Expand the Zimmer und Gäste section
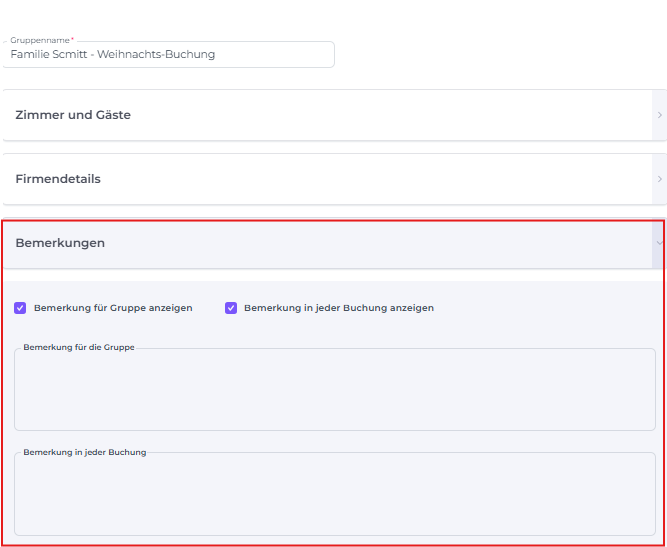This screenshot has height=547, width=667. click(330, 115)
